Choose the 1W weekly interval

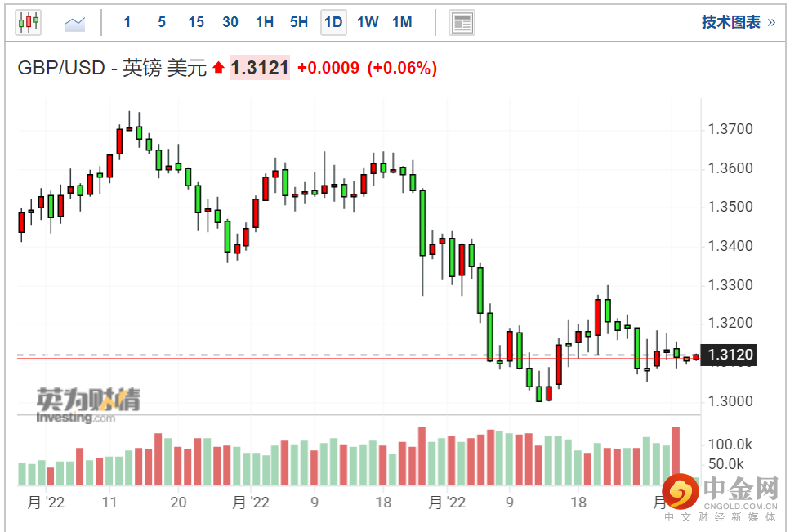(x=368, y=23)
